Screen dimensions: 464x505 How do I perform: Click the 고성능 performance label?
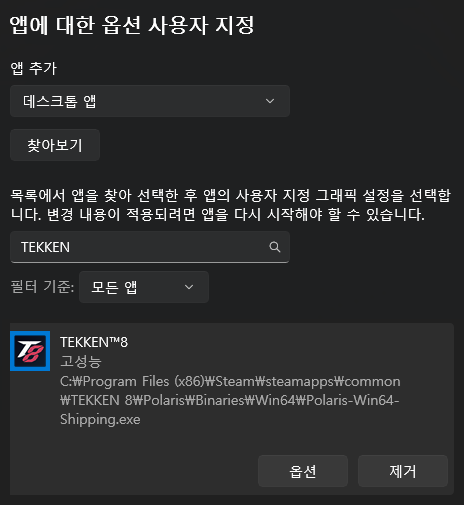[x=81, y=361]
